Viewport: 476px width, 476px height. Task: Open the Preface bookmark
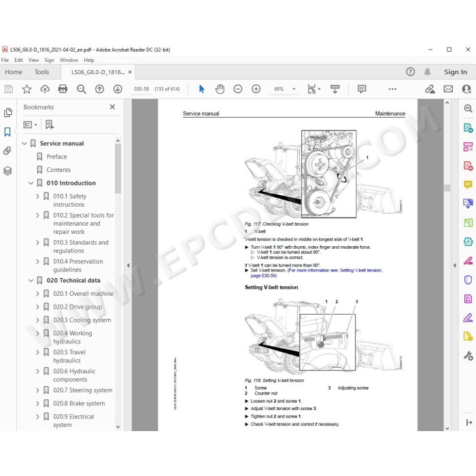pyautogui.click(x=56, y=156)
